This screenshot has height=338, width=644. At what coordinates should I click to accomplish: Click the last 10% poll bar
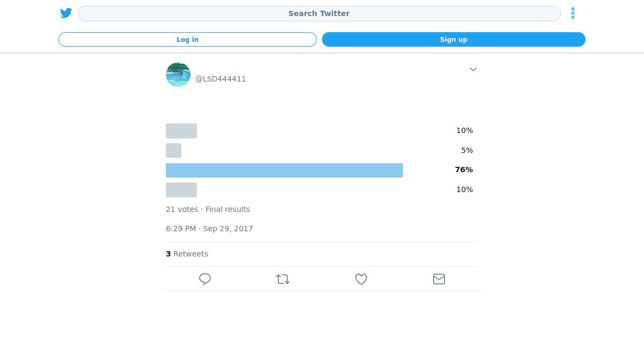point(181,190)
